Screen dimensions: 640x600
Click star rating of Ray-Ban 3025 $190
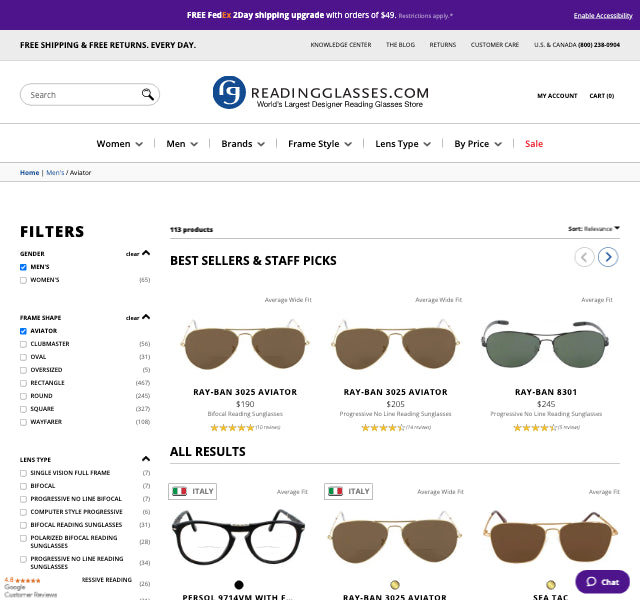tap(232, 428)
